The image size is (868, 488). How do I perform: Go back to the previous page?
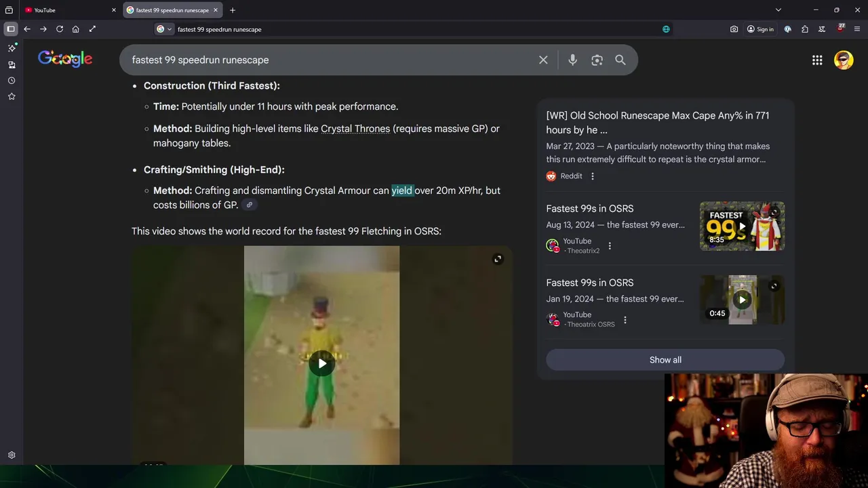coord(27,29)
